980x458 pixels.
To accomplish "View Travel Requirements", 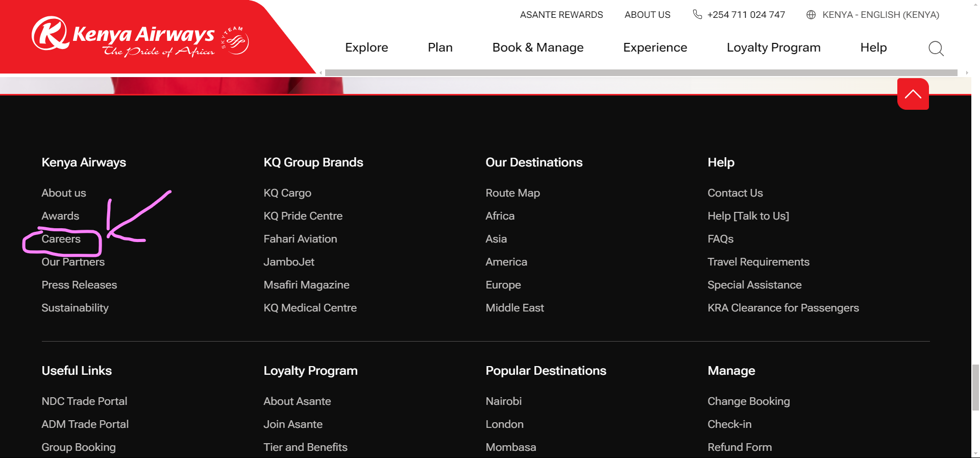I will point(758,262).
